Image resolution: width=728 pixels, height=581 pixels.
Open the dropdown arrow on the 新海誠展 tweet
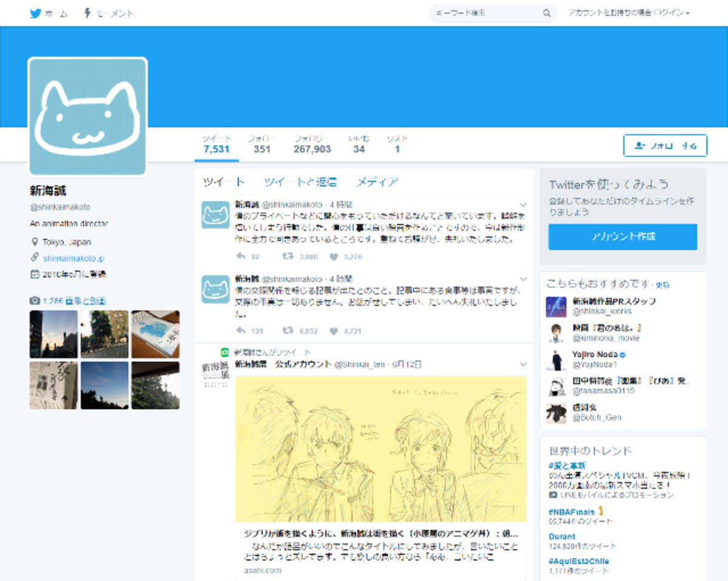[523, 364]
